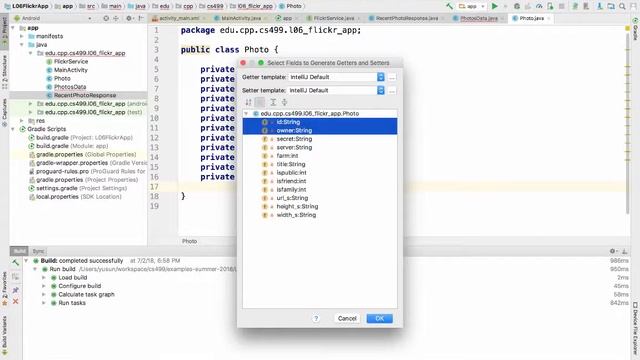Click the Debug bug icon in toolbar
The width and height of the screenshot is (640, 360).
point(517,6)
